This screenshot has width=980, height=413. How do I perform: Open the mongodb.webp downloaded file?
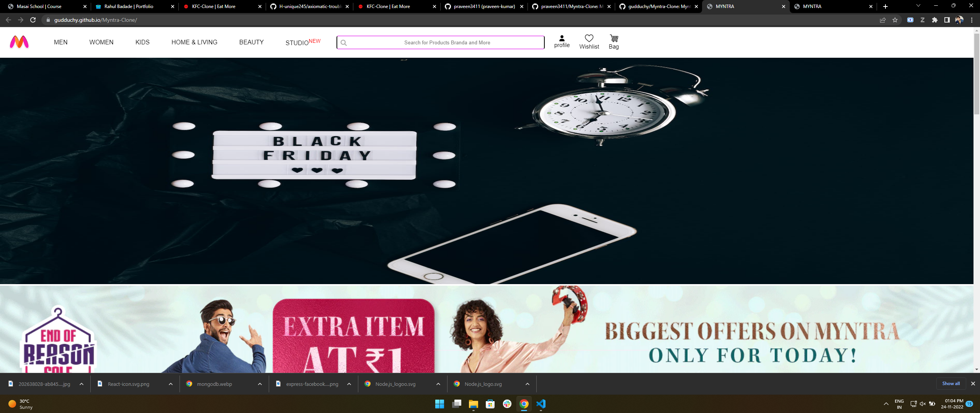pyautogui.click(x=214, y=384)
